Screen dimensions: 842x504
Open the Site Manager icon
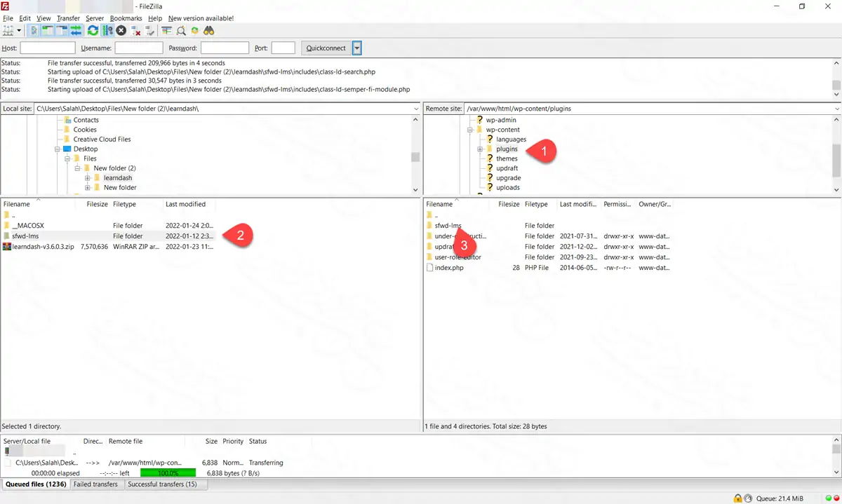9,31
